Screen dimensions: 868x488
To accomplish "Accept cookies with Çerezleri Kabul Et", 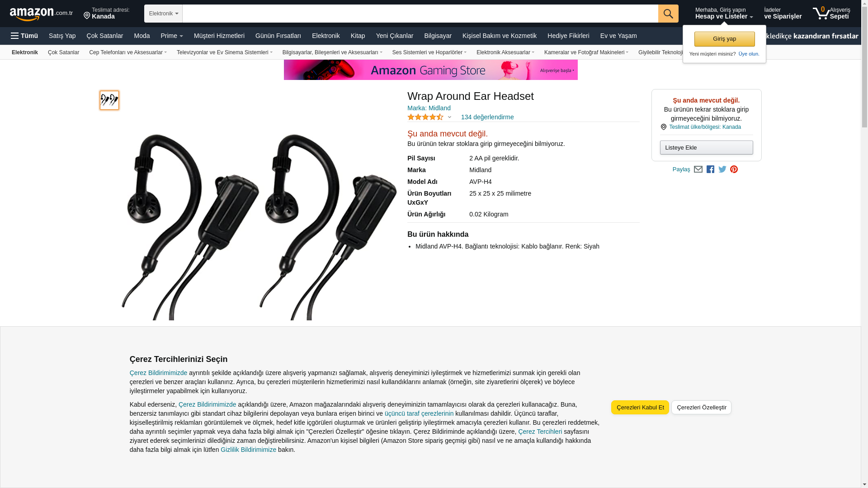I will (x=640, y=408).
